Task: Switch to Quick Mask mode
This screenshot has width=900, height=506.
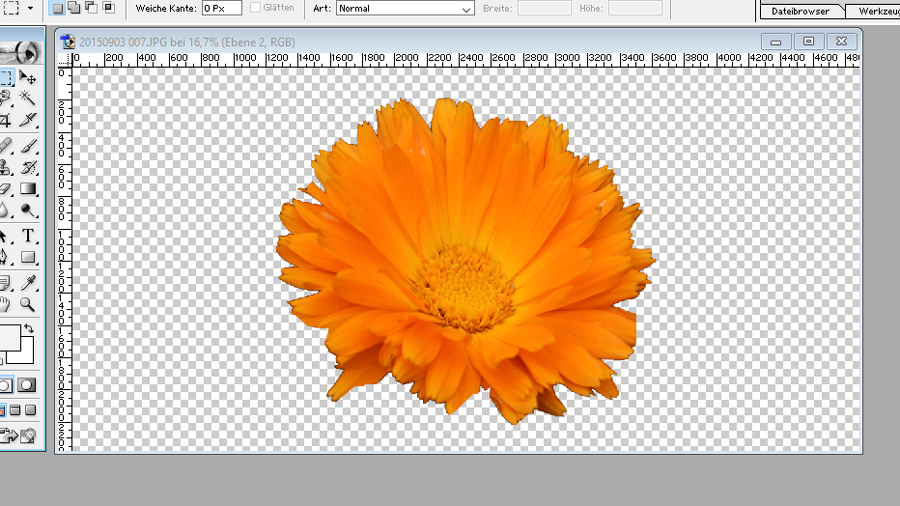Action: pyautogui.click(x=27, y=385)
